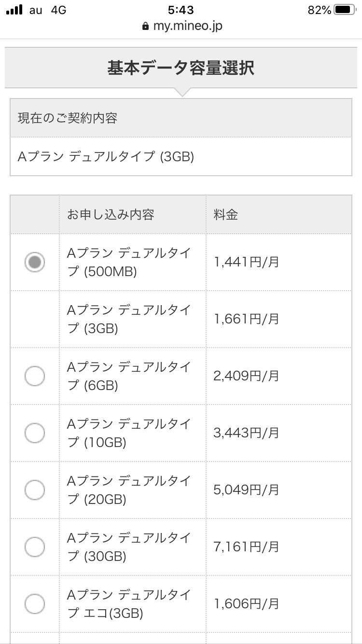Screen dimensions: 362x644
Task: Tap the 5:43 clock in status bar
Action: 181,10
